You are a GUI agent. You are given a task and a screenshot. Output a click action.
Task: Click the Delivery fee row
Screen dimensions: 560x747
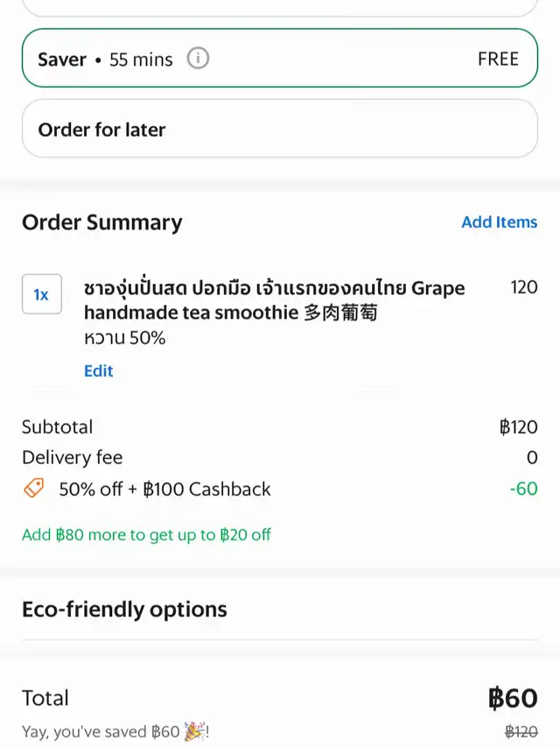[x=72, y=457]
